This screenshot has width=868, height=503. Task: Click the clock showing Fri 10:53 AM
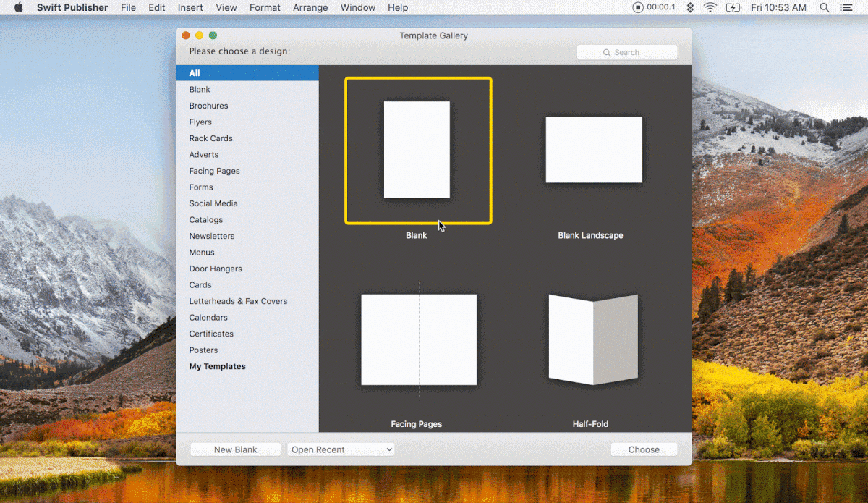(778, 7)
